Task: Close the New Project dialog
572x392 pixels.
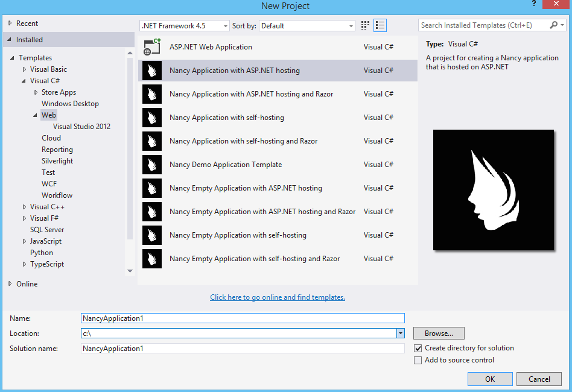Action: point(556,4)
